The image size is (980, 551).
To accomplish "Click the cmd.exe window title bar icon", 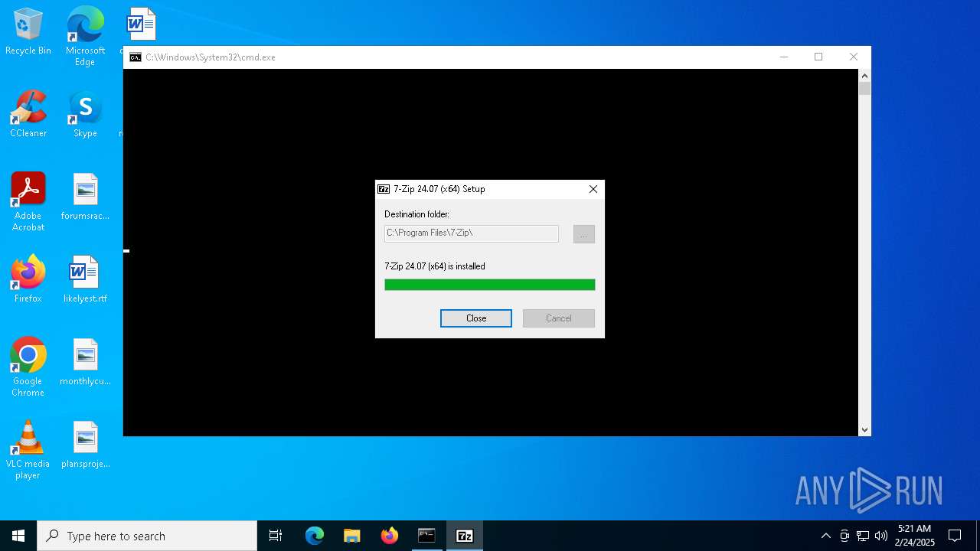I will tap(136, 57).
